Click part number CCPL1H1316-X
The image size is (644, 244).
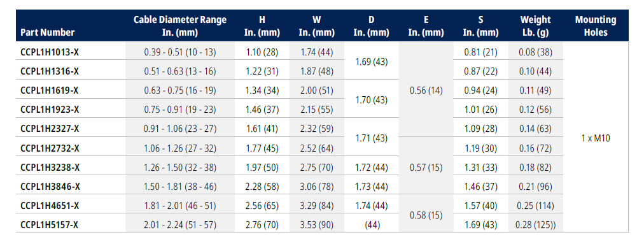[49, 71]
